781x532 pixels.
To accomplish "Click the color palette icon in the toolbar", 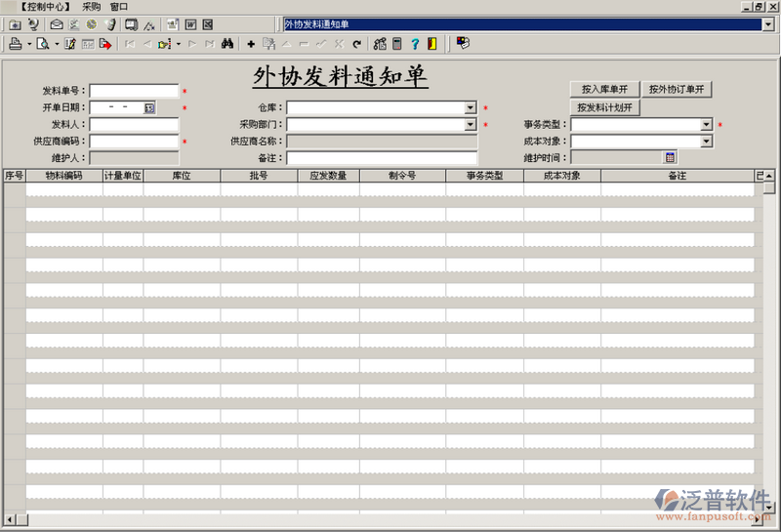I will coord(463,44).
